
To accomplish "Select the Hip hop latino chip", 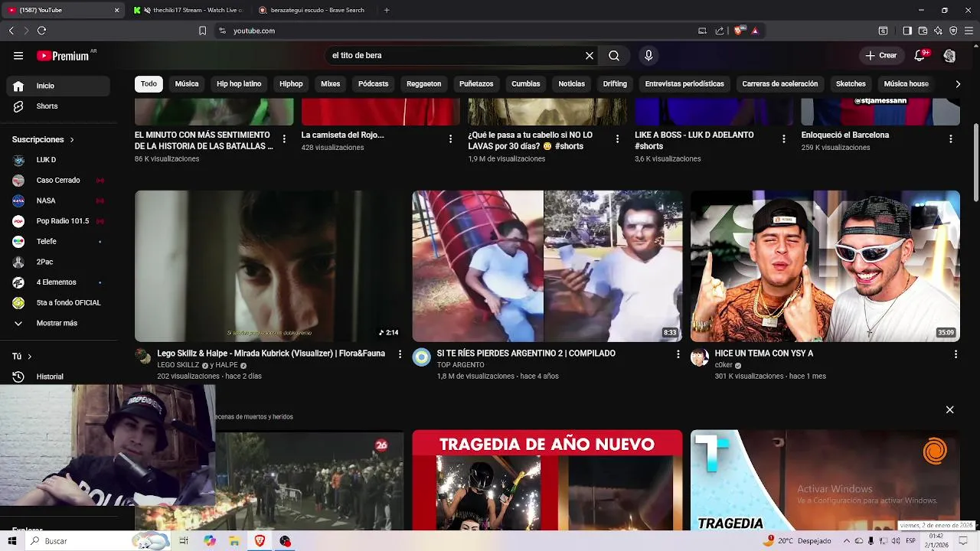I will pyautogui.click(x=239, y=84).
